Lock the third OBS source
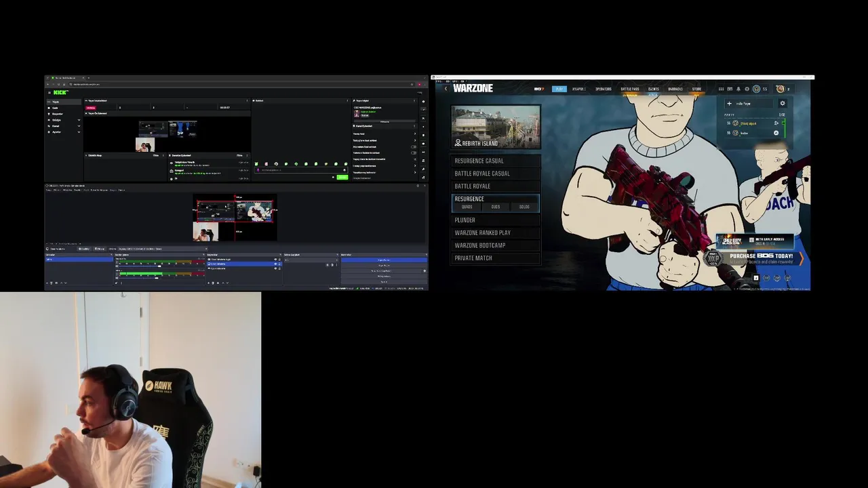Screen dimensions: 868x488 tap(279, 268)
